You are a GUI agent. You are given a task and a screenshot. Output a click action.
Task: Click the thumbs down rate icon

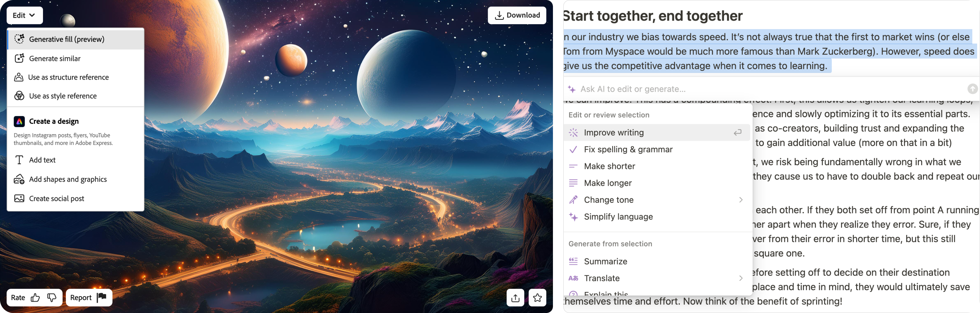click(x=52, y=297)
